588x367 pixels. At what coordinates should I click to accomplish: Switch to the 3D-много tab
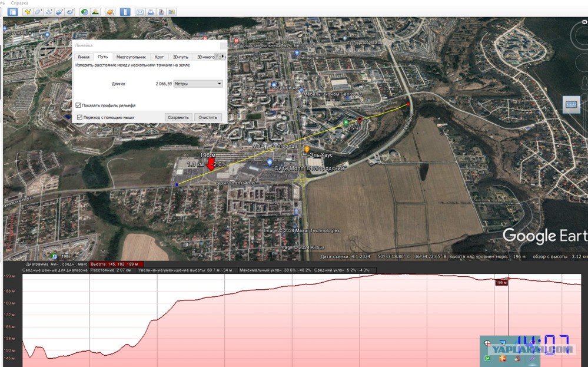[206, 57]
